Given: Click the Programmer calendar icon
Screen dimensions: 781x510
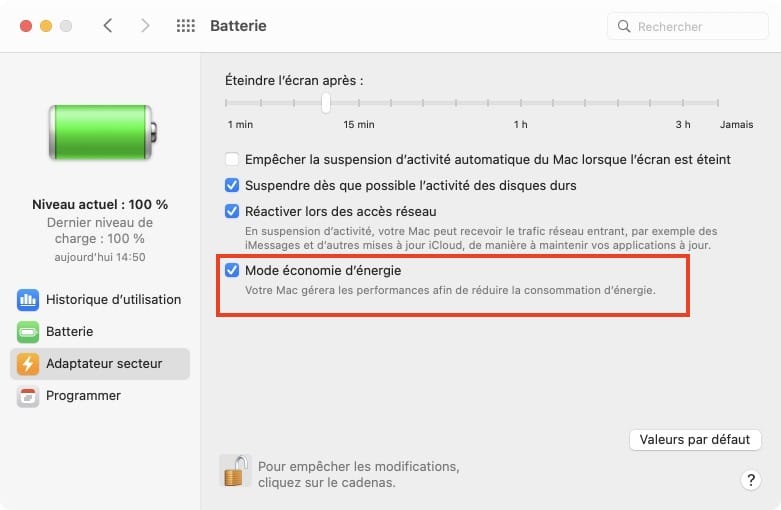Looking at the screenshot, I should tap(28, 396).
